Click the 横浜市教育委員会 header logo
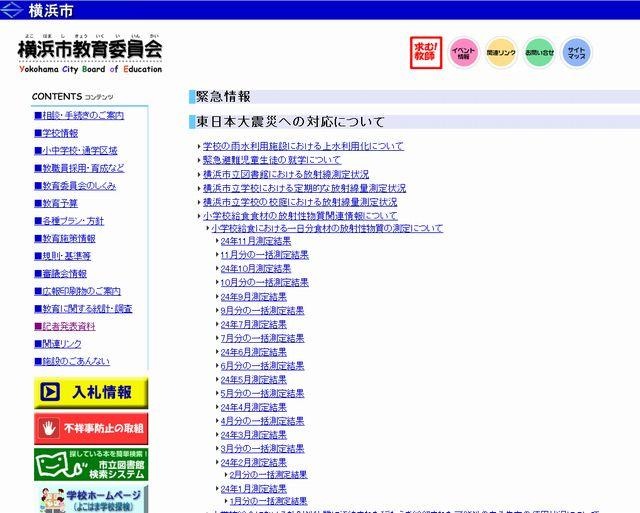 click(90, 54)
